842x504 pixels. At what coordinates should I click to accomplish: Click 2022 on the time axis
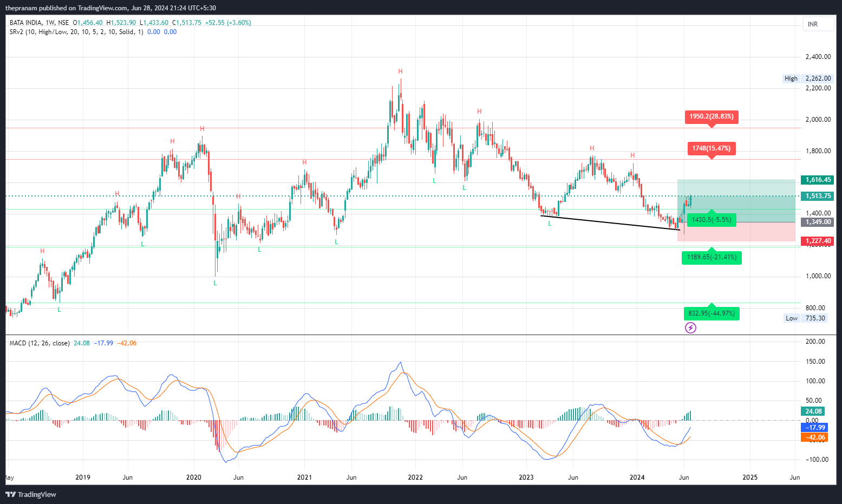(x=415, y=477)
